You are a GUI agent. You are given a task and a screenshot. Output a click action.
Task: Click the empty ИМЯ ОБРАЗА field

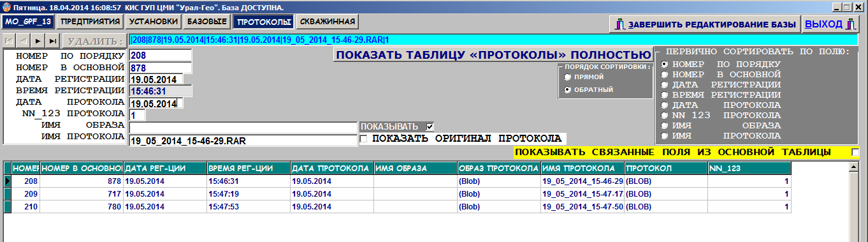pos(243,128)
